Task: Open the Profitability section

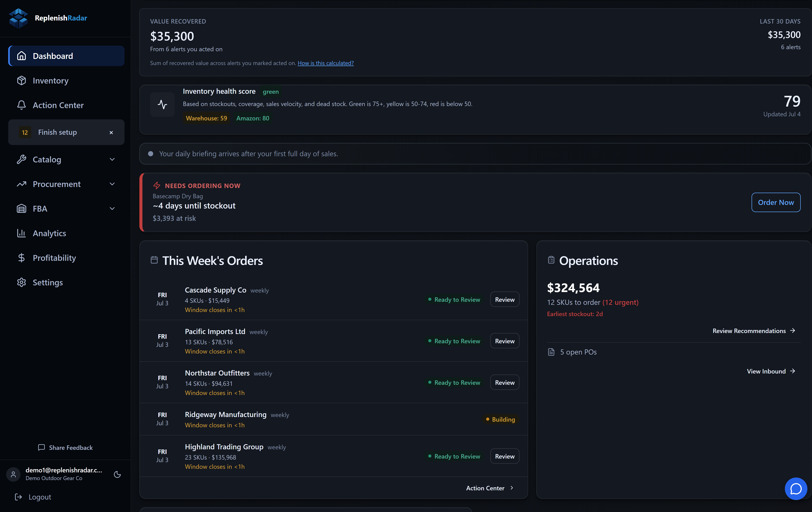Action: [66, 258]
